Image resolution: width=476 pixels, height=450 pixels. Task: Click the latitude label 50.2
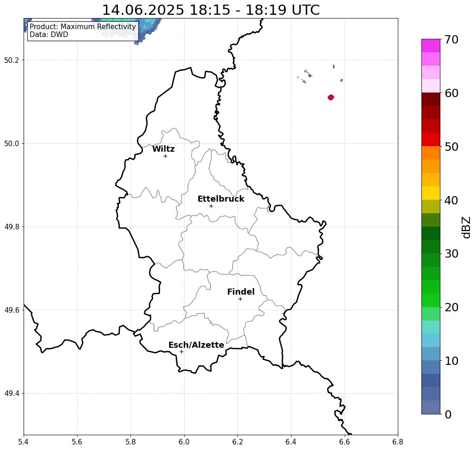pyautogui.click(x=12, y=60)
